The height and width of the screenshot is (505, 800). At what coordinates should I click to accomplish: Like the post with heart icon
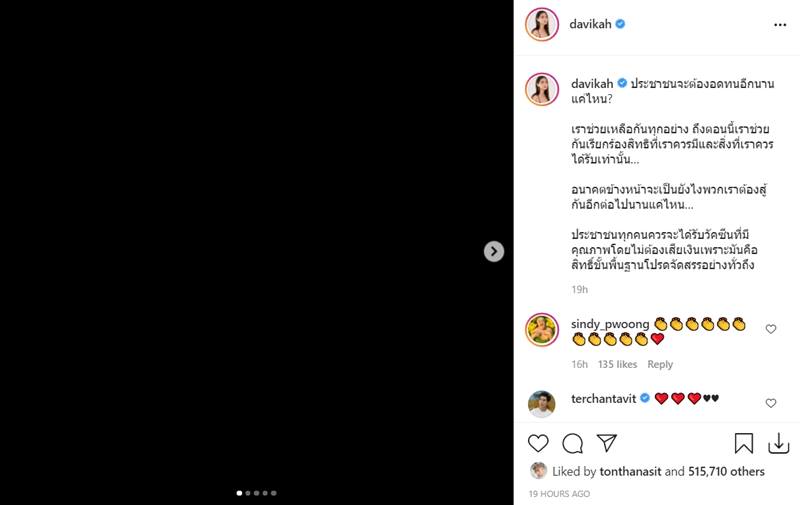[538, 443]
